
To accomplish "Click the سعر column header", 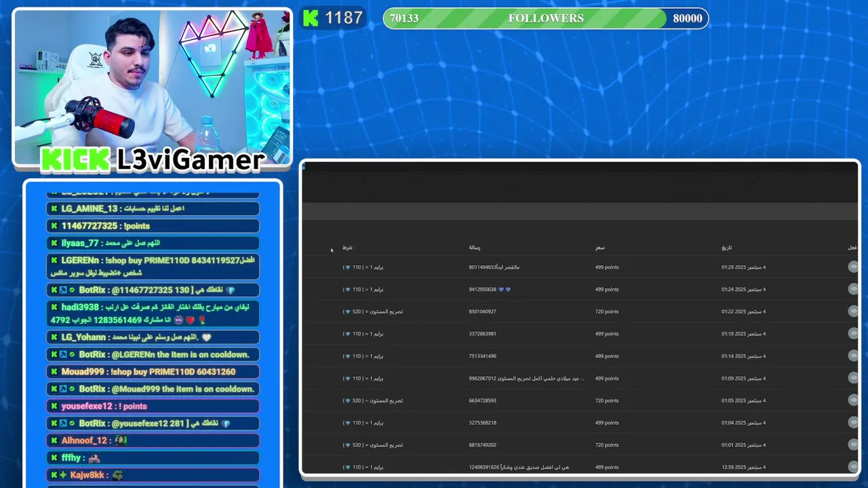I will [600, 247].
